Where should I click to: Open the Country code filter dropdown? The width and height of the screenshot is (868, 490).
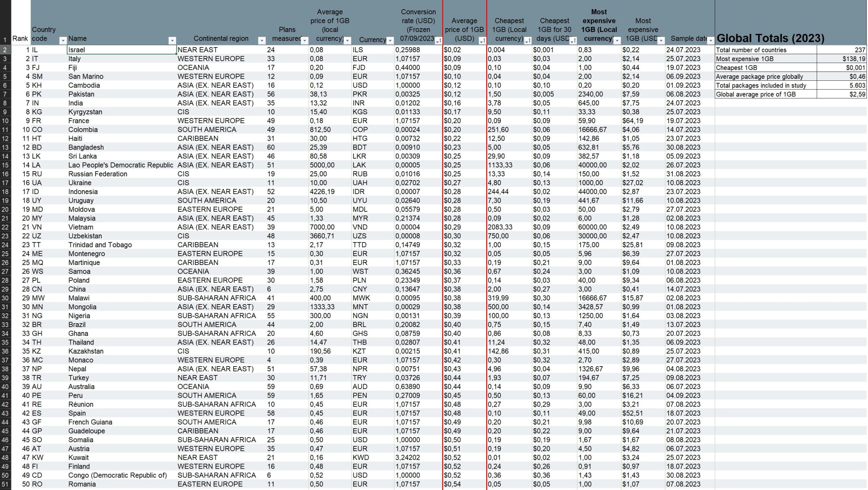click(63, 41)
